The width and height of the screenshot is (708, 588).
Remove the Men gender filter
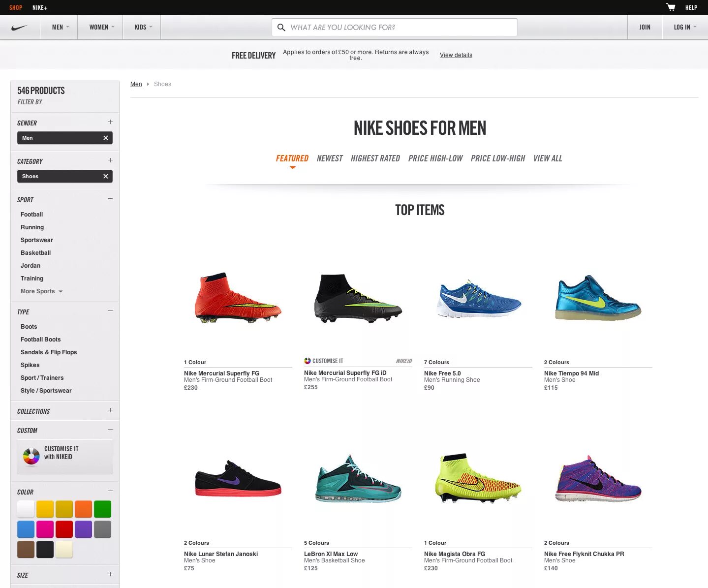coord(105,138)
